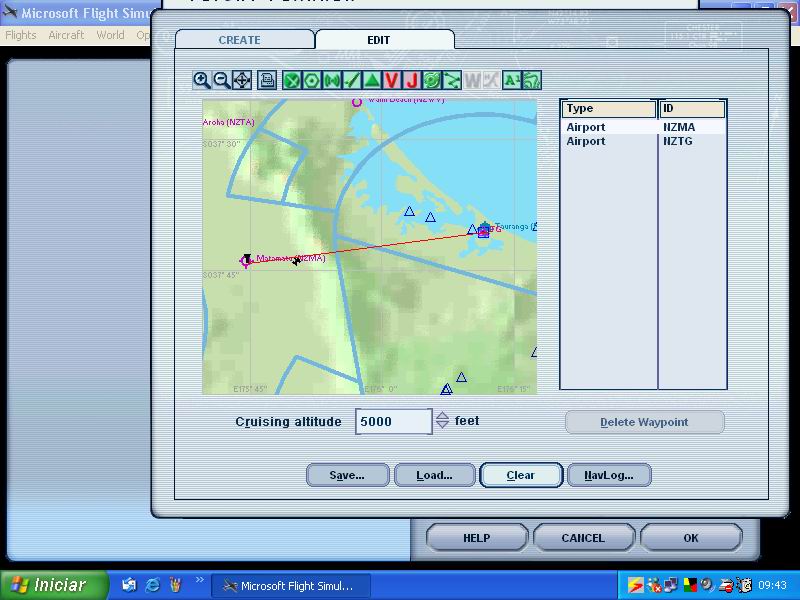Click the Save... button
Screen dimensions: 800x600
[347, 475]
